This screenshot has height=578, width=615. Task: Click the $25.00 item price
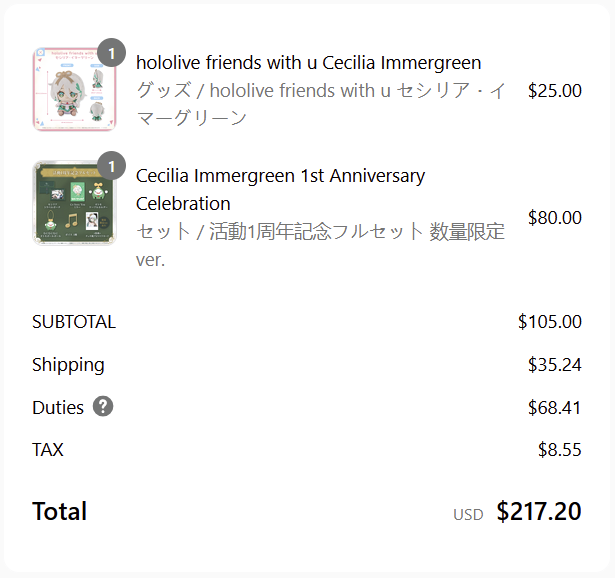point(554,91)
